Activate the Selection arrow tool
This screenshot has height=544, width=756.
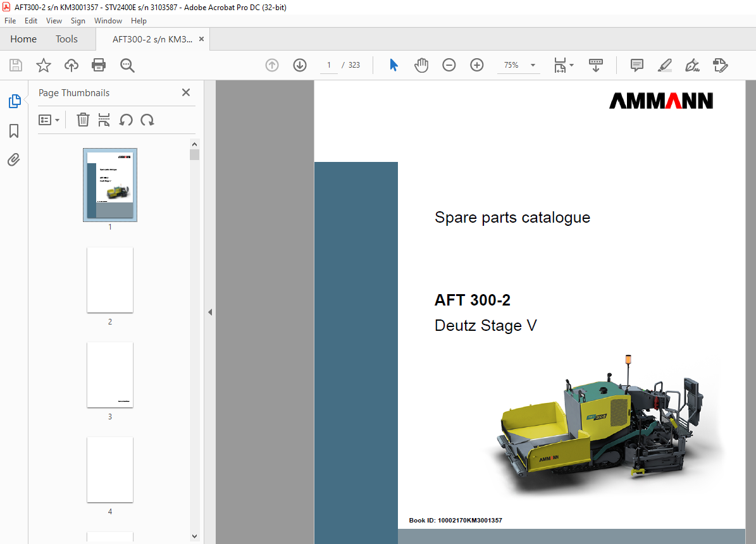(393, 65)
